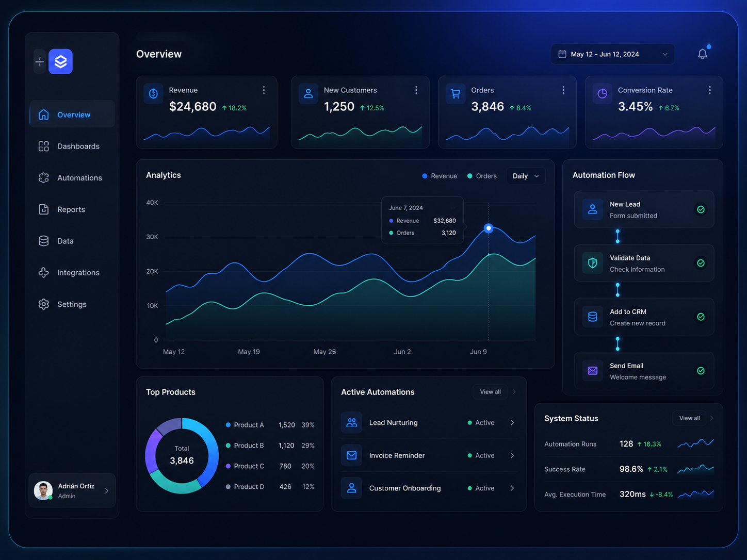Expand Invoice Reminder row chevron
The image size is (747, 560).
512,455
